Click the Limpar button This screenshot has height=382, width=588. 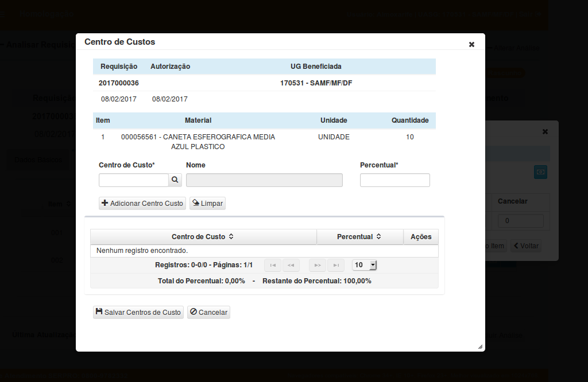click(x=207, y=204)
